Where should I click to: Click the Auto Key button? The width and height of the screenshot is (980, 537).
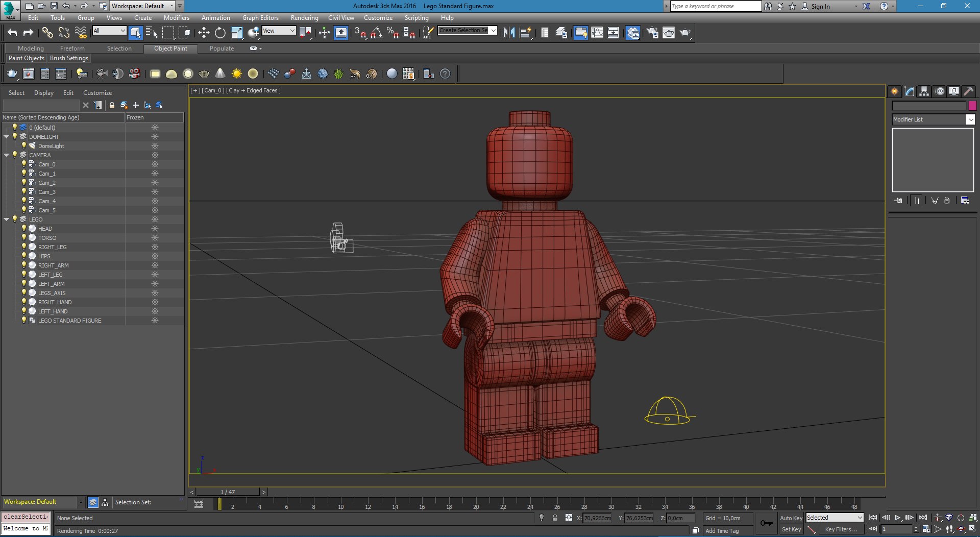(791, 518)
